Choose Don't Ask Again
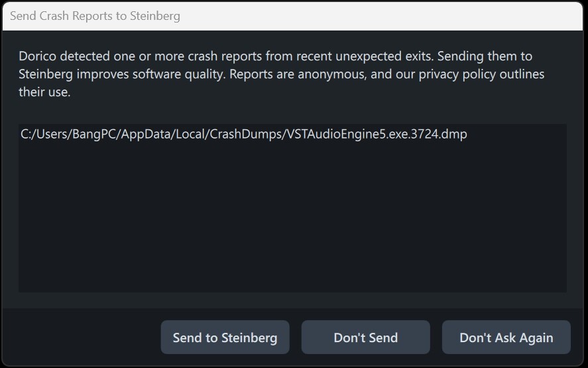 [506, 337]
